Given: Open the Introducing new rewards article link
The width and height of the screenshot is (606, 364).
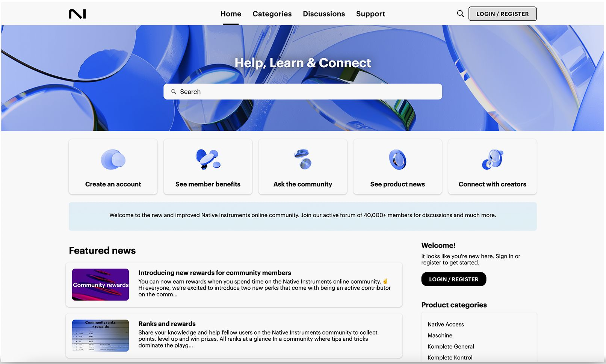Looking at the screenshot, I should [x=215, y=273].
